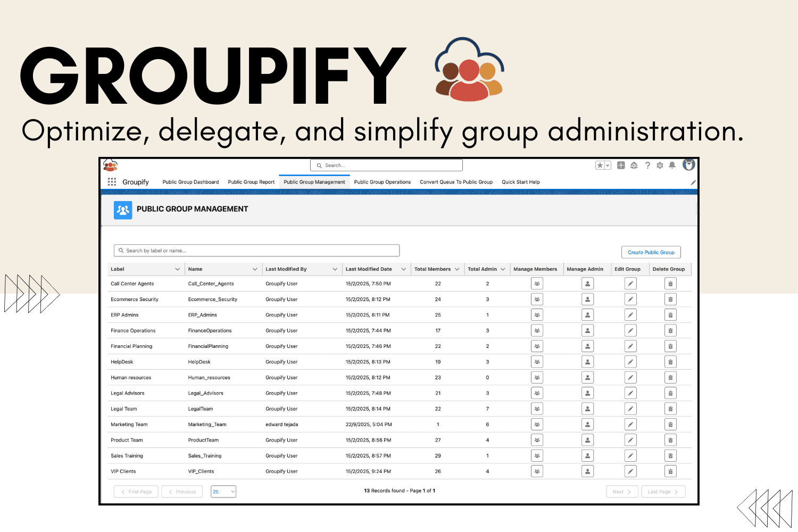798x532 pixels.
Task: Edit the ERP Admins group
Action: (630, 315)
